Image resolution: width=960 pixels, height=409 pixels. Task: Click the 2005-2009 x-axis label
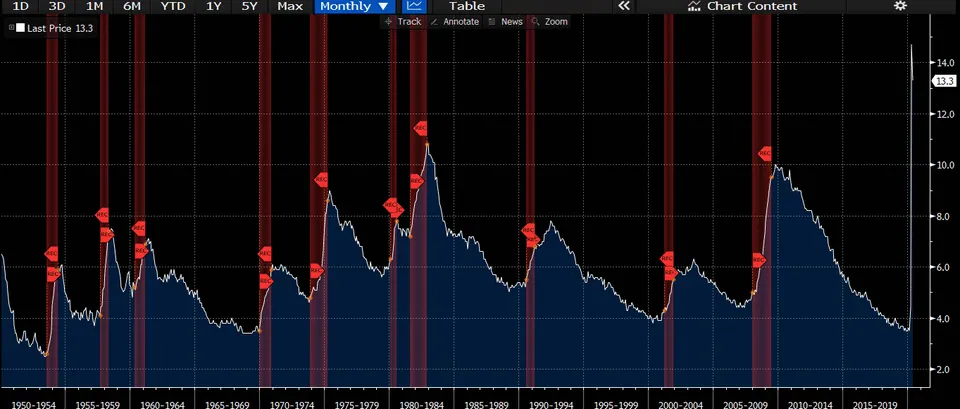[745, 405]
